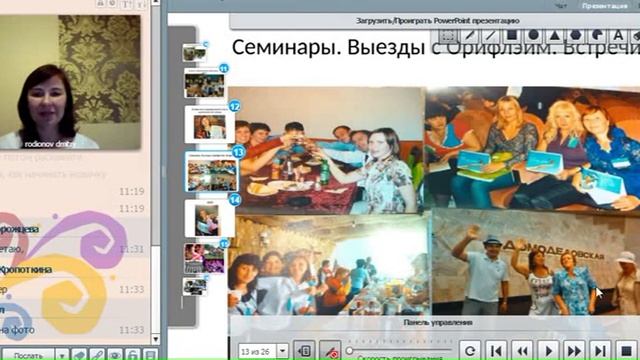Select the text 'A' tool
The image size is (640, 360).
[x=618, y=36]
